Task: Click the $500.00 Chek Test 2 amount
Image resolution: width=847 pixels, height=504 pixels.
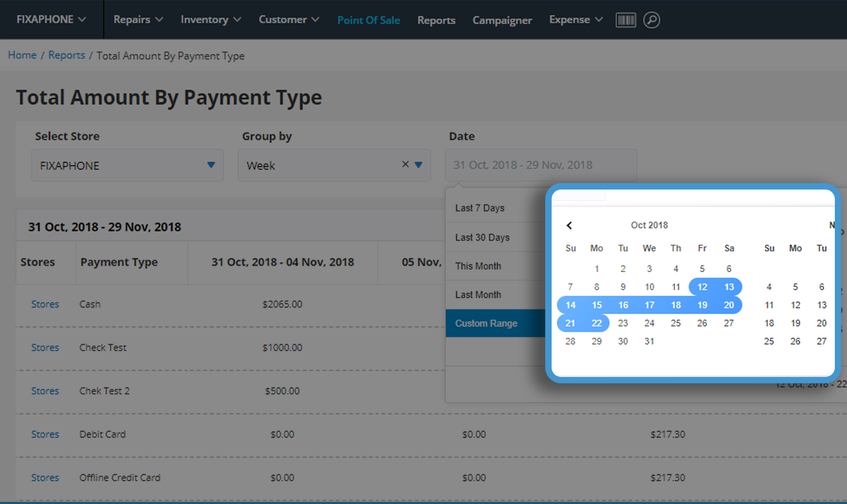Action: 282,391
